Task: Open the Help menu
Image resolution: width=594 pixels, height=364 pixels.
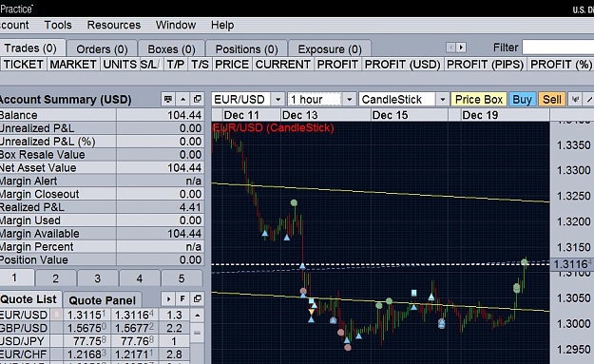Action: coord(222,25)
